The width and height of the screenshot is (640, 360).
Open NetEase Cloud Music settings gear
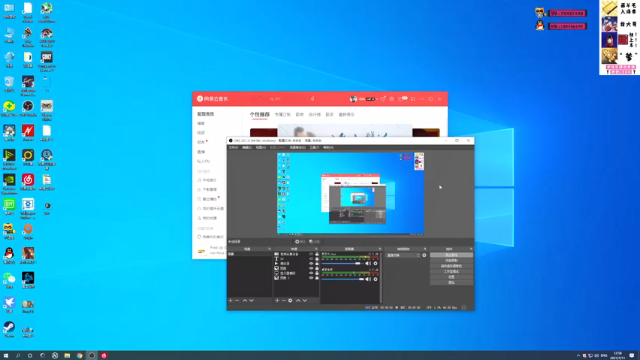(x=392, y=99)
